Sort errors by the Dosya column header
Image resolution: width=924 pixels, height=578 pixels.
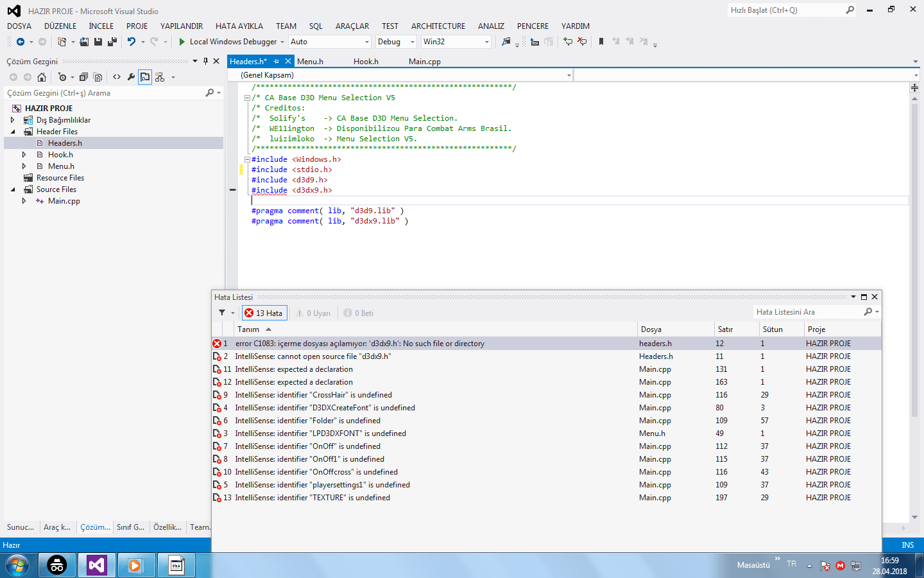pos(676,329)
